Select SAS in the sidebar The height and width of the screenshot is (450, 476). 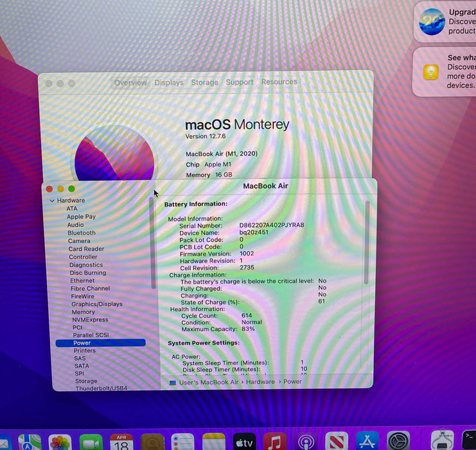[80, 358]
